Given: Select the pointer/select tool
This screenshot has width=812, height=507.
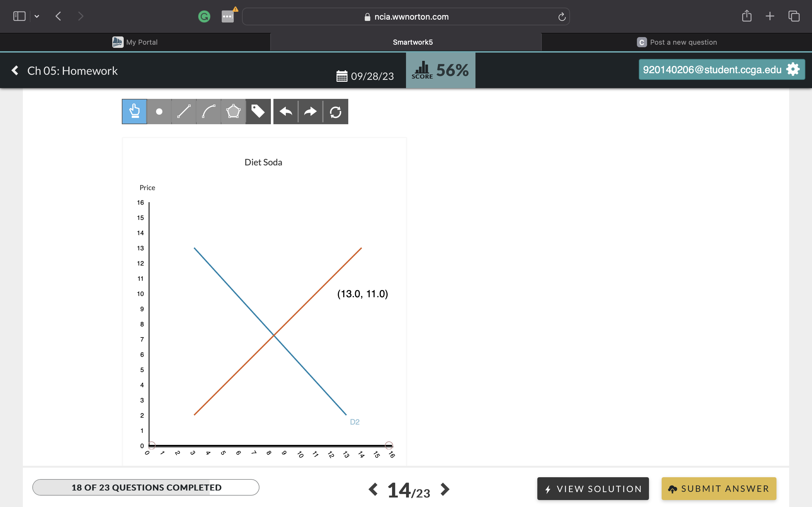Looking at the screenshot, I should click(134, 112).
